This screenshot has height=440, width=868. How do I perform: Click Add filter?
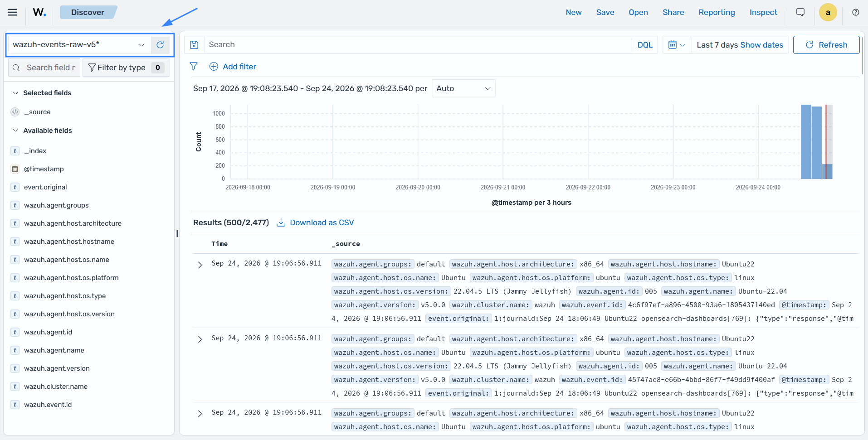click(233, 67)
